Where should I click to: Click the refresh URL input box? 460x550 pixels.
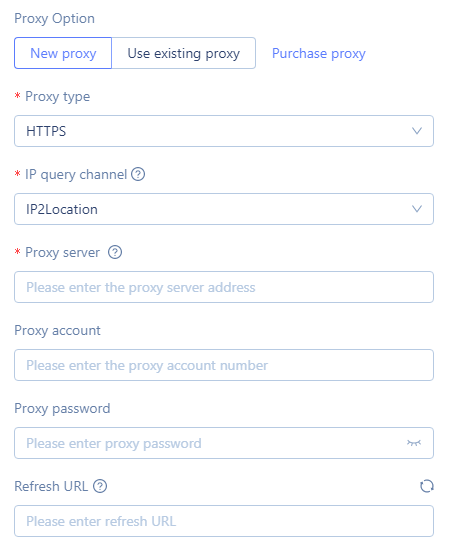[224, 521]
